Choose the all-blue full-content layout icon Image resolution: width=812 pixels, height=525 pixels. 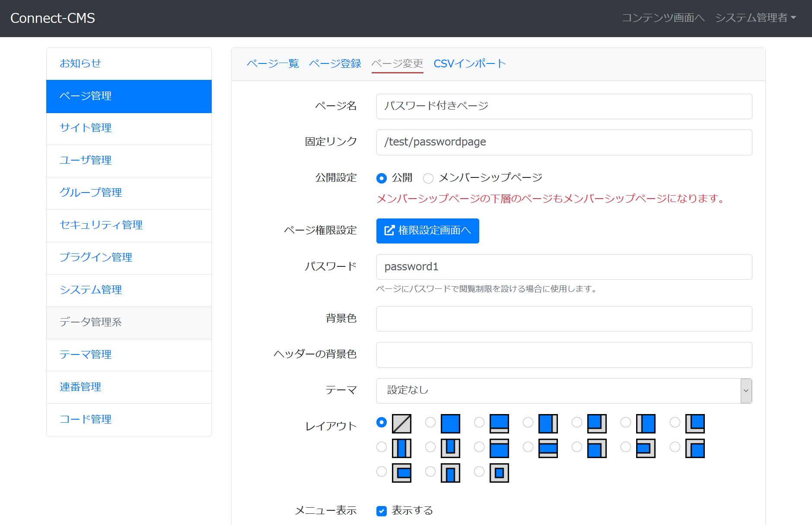tap(450, 424)
